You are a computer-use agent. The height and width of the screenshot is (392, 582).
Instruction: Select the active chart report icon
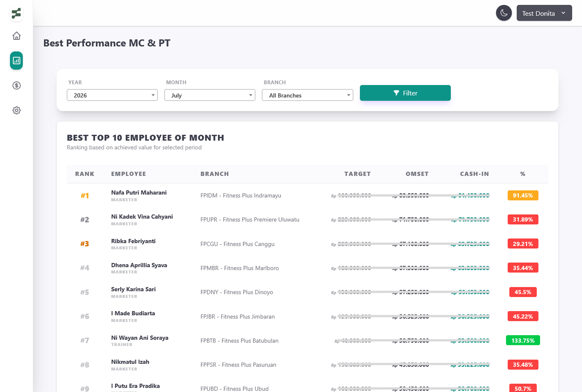[x=17, y=61]
